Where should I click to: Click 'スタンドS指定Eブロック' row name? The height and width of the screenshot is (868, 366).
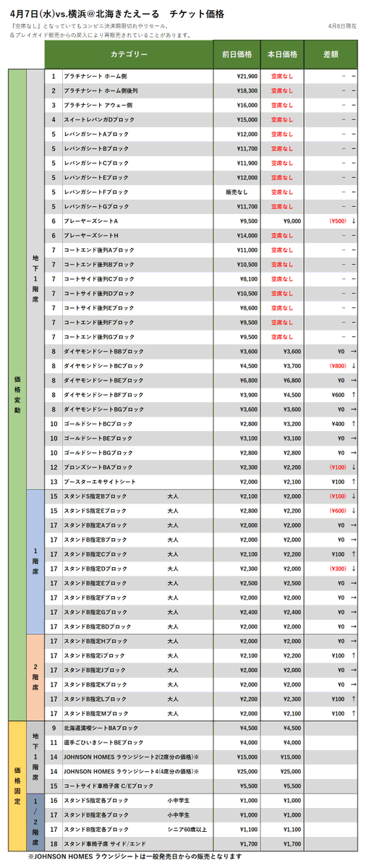pos(95,511)
